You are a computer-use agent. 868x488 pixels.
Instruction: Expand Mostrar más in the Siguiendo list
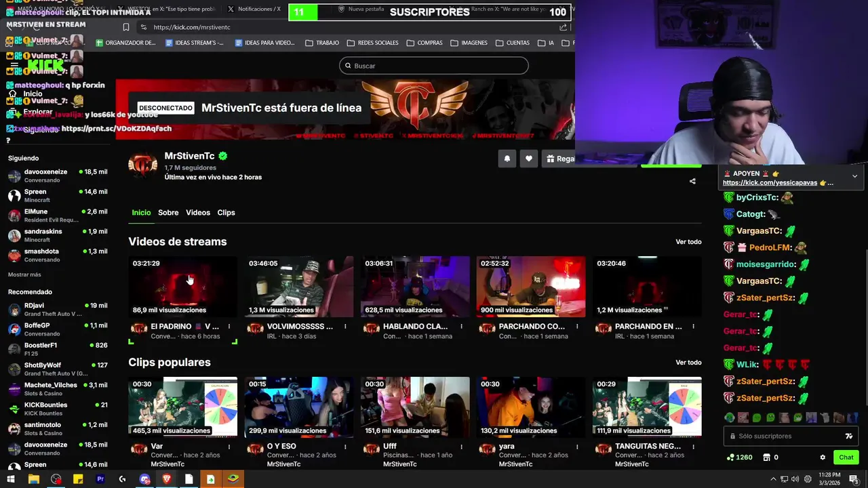coord(24,274)
